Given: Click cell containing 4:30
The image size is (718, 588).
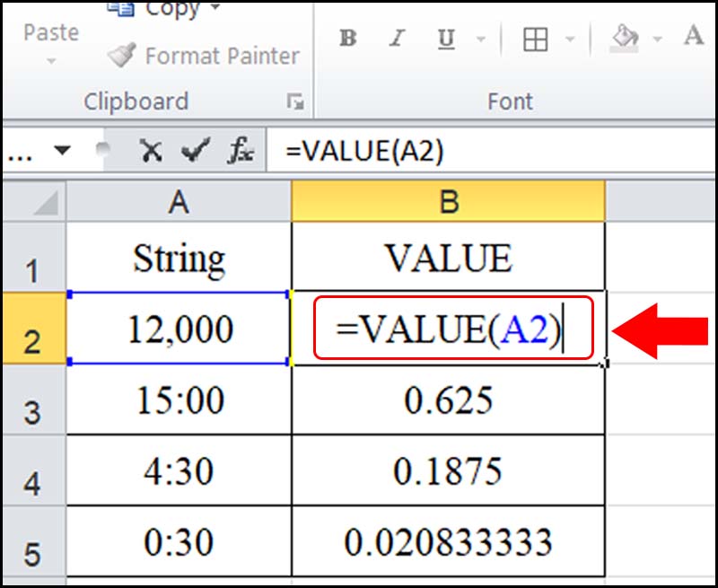Looking at the screenshot, I should (x=179, y=470).
